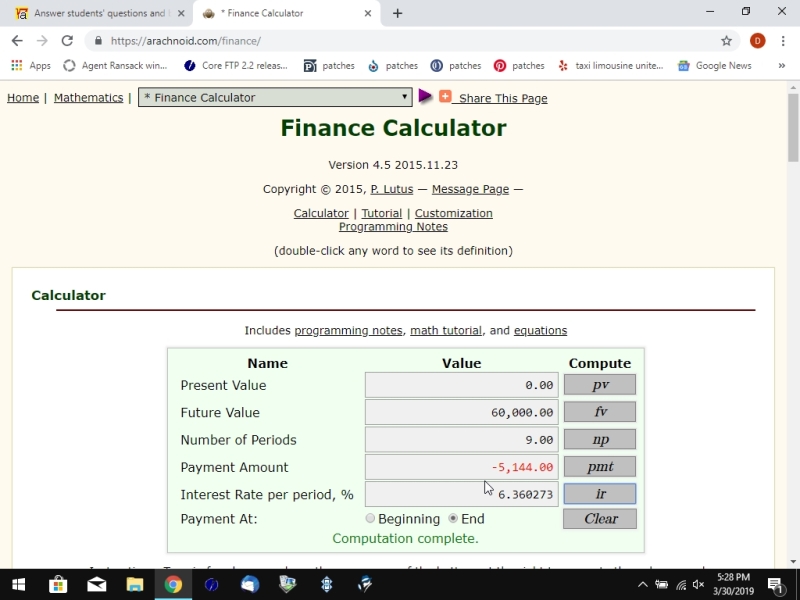Screen dimensions: 800x600
Task: Click the Number of Periods field
Action: coord(461,439)
